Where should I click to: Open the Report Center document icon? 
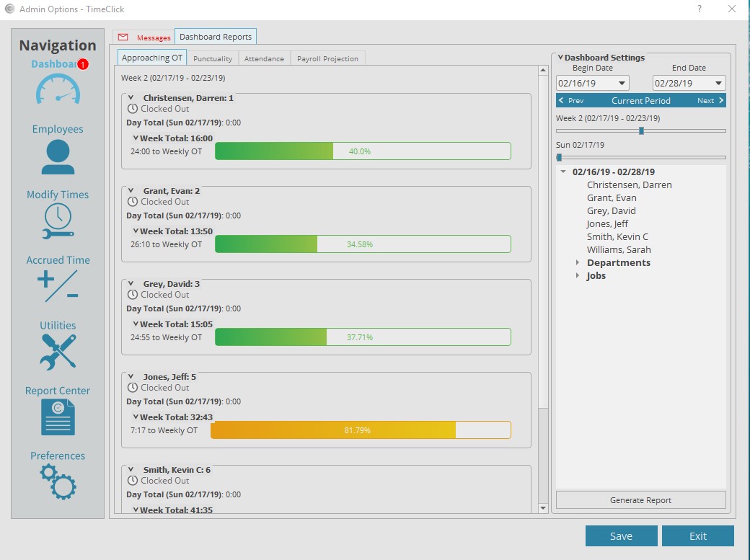pos(58,417)
